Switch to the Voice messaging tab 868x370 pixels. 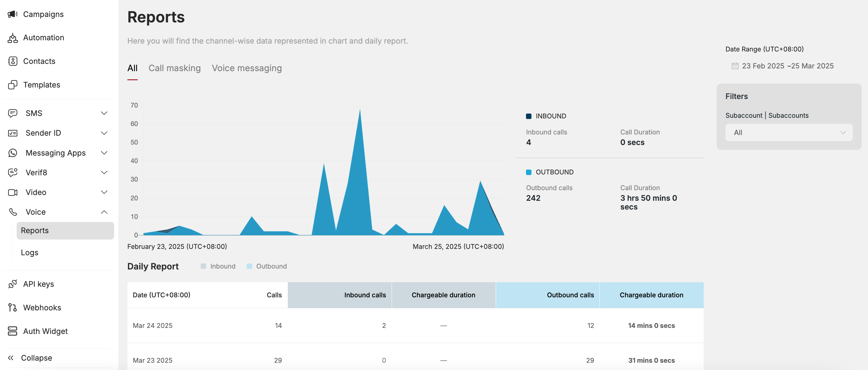click(x=247, y=68)
